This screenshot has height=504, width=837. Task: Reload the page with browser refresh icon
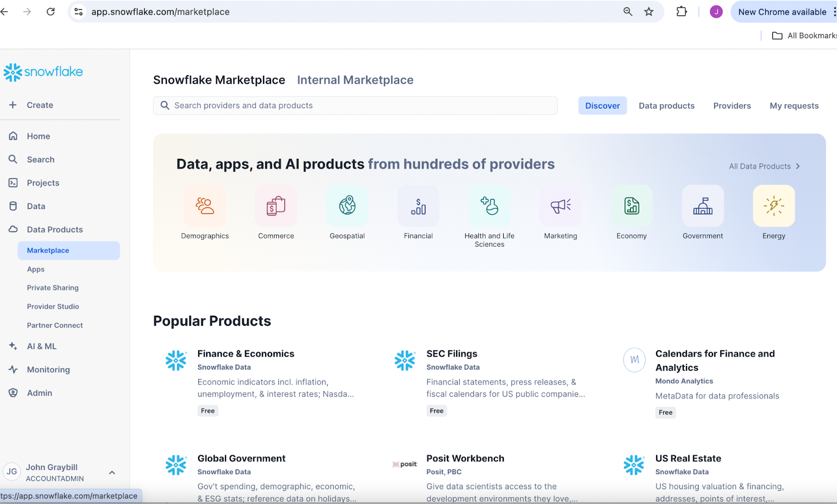click(51, 12)
